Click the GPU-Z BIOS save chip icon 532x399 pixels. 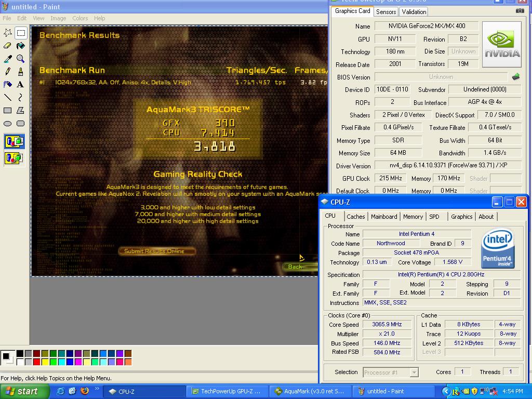(516, 77)
